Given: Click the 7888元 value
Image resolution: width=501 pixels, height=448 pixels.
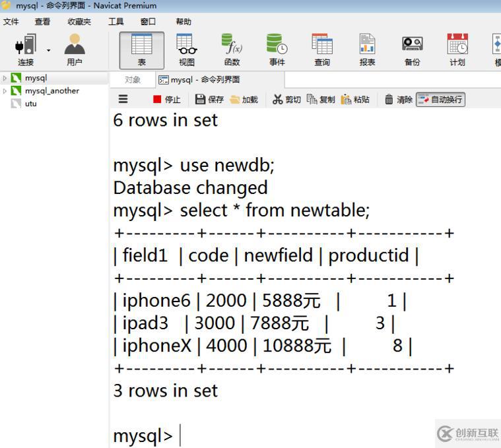Looking at the screenshot, I should click(x=280, y=323).
